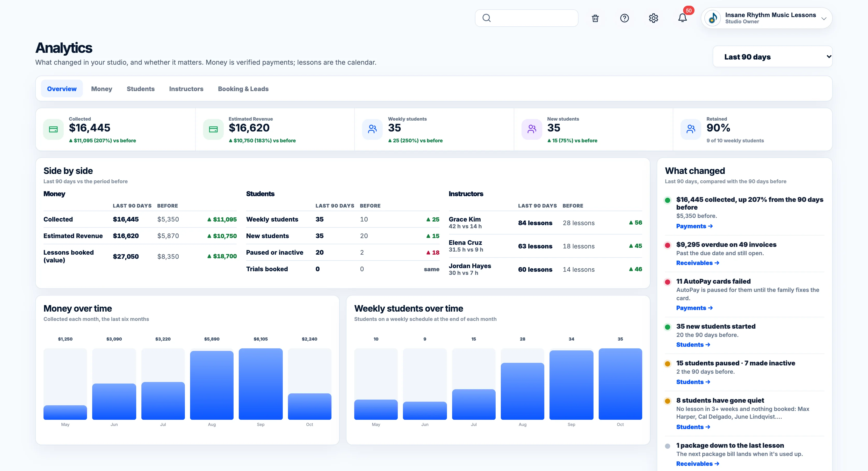This screenshot has height=471, width=868.
Task: Open the help question mark icon
Action: (x=624, y=18)
